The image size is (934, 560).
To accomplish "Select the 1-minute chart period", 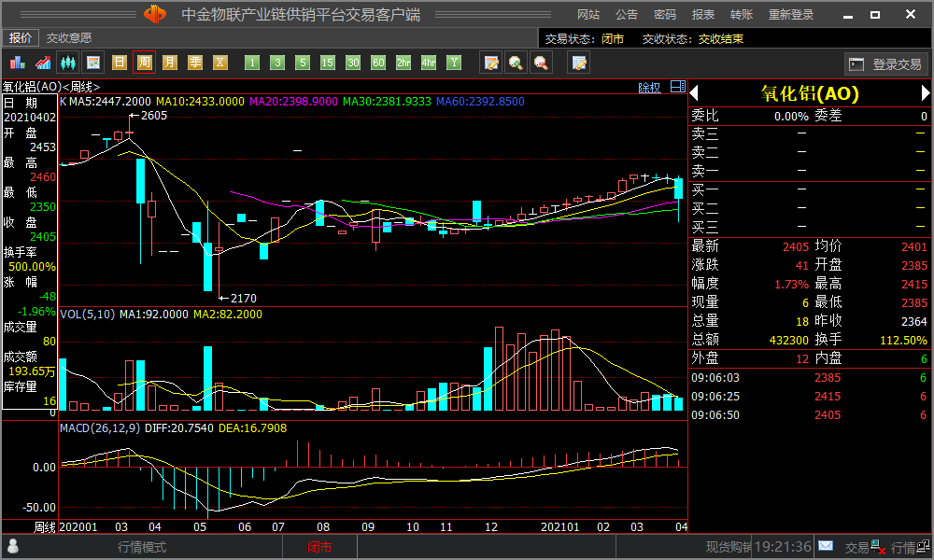I will tap(252, 63).
